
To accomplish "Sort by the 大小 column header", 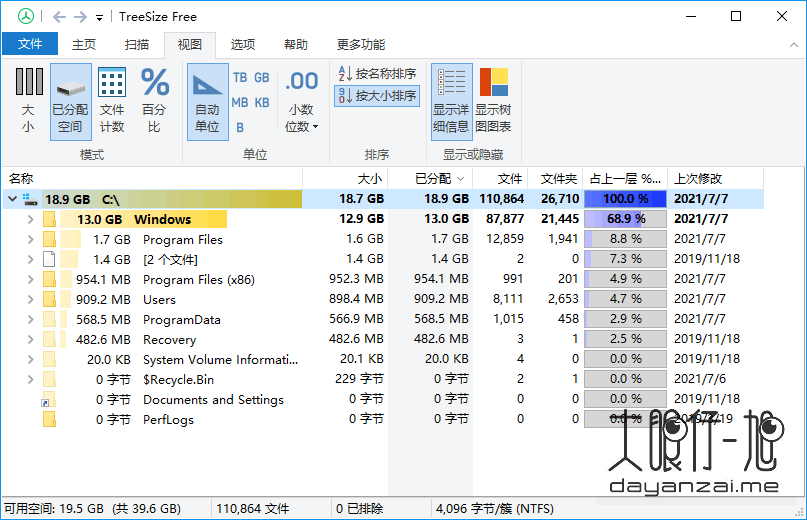I will pyautogui.click(x=345, y=179).
